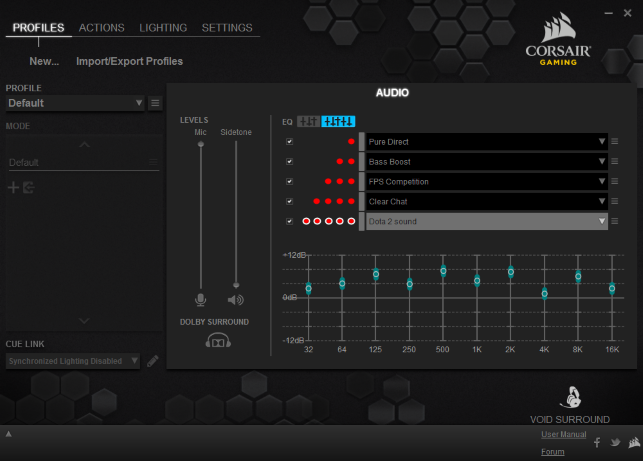Click the microphone mute icon
The width and height of the screenshot is (643, 461).
201,300
